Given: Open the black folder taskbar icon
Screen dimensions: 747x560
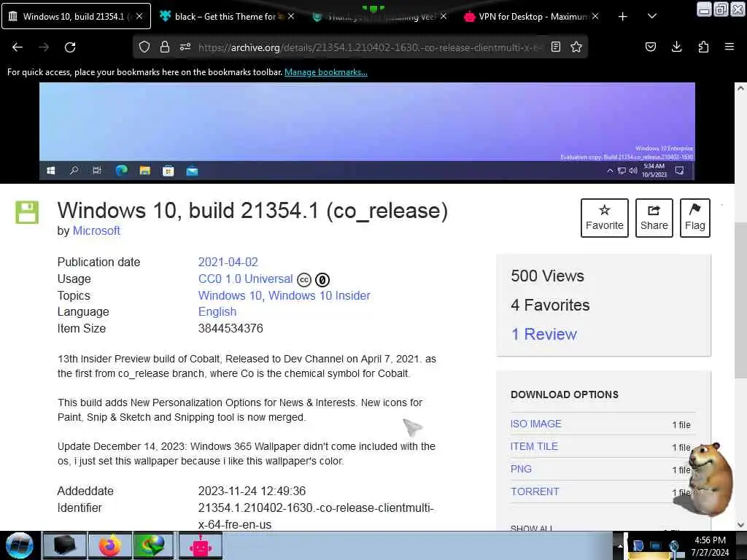Looking at the screenshot, I should (x=64, y=545).
